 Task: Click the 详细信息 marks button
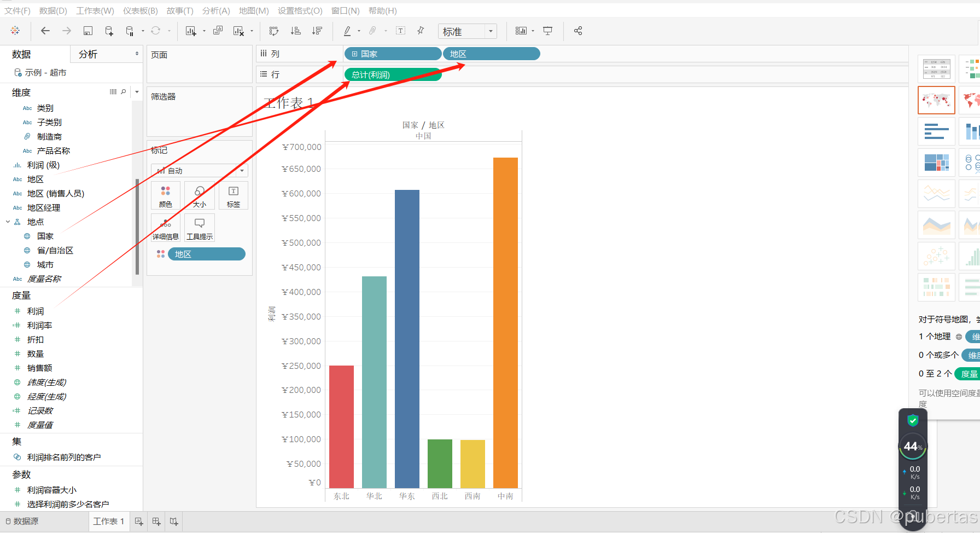[x=166, y=228]
